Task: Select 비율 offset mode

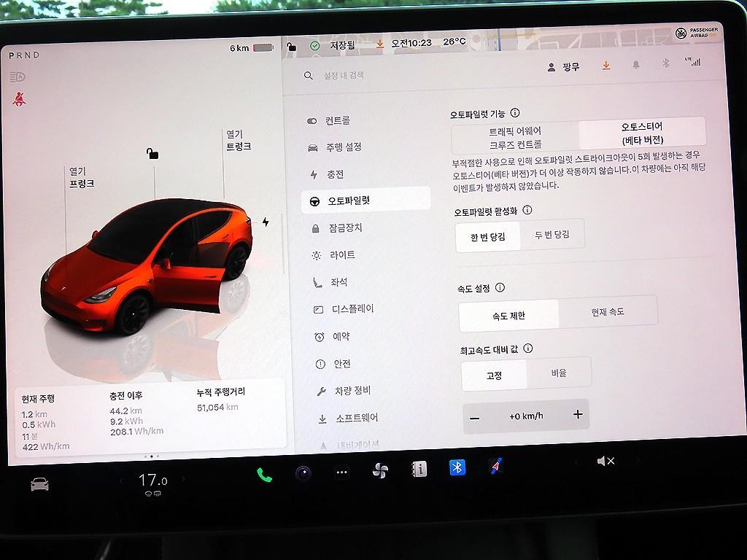Action: (x=558, y=373)
